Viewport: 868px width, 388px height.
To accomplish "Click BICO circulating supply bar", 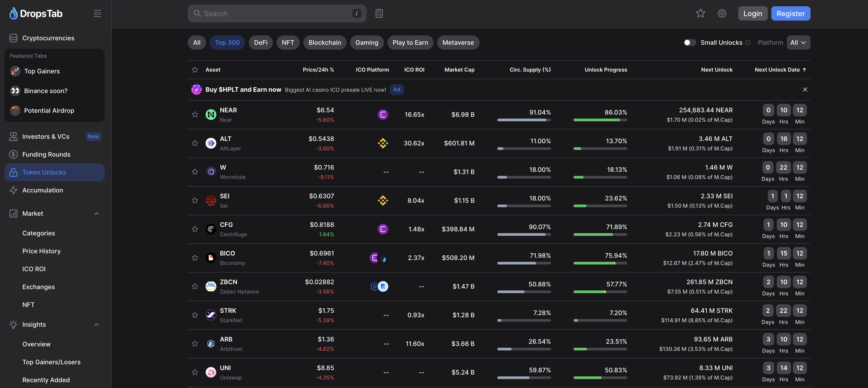I will point(524,263).
